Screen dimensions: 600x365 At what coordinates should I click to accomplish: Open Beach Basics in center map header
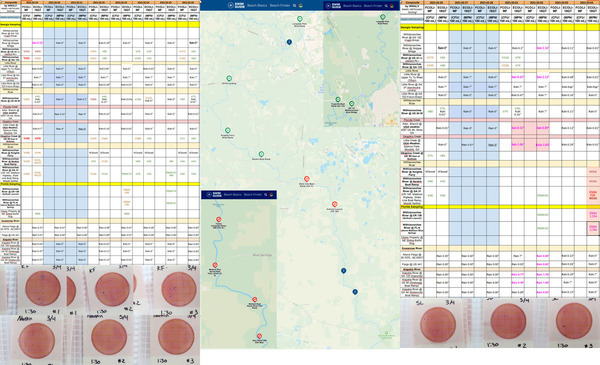(257, 6)
